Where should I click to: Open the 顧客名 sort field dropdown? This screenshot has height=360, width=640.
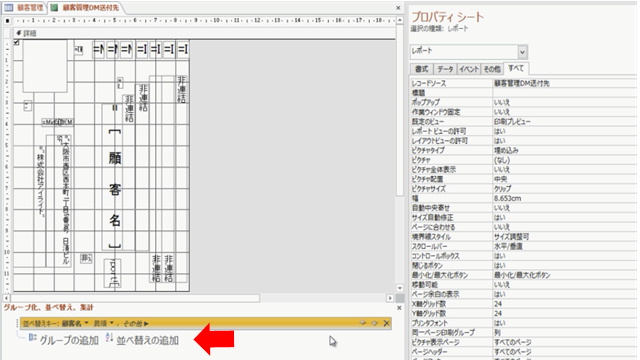86,323
